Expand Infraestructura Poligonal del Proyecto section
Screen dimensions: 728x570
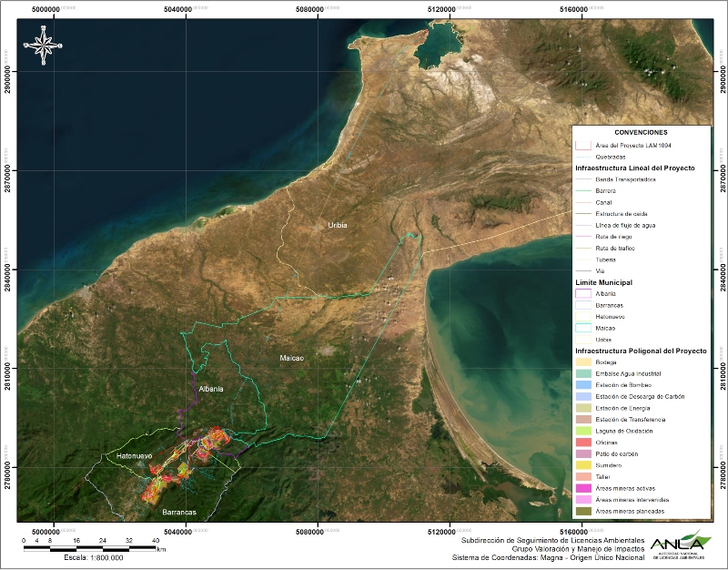click(x=640, y=350)
